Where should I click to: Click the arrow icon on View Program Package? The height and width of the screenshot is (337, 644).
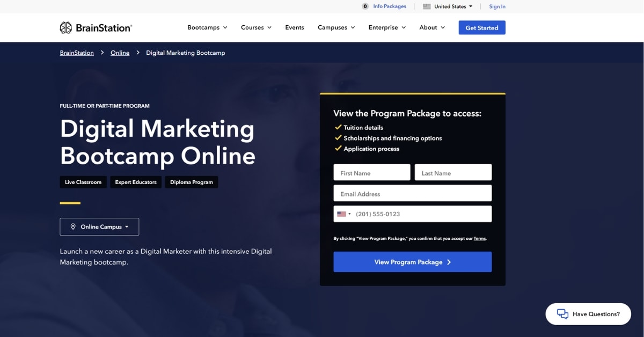click(449, 262)
